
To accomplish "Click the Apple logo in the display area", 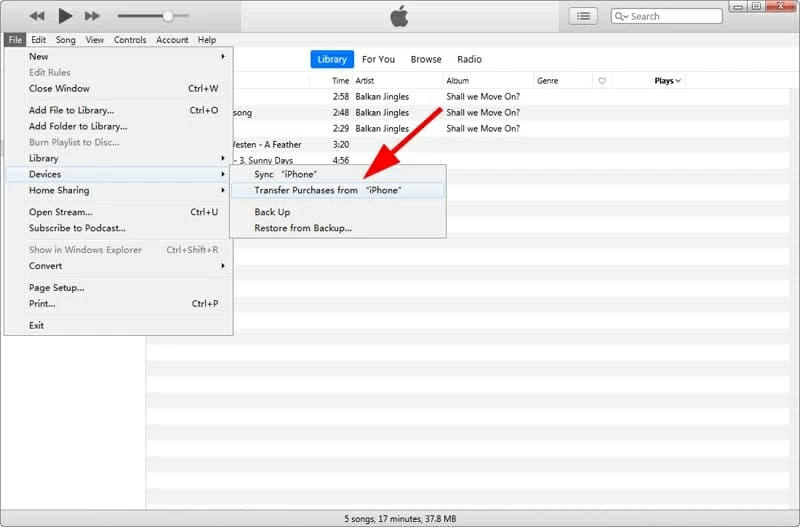I will pyautogui.click(x=399, y=16).
